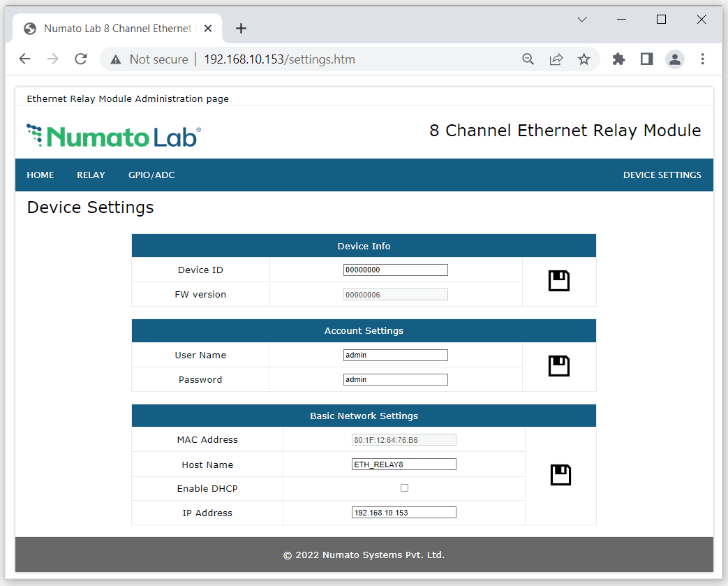Viewport: 728px width, 586px height.
Task: Click the DEVICE SETTINGS link
Action: pos(662,175)
